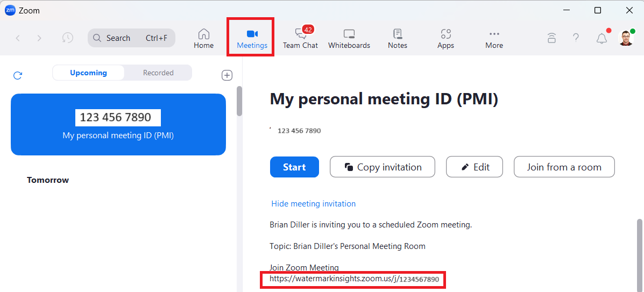Click Join from a room

[564, 167]
